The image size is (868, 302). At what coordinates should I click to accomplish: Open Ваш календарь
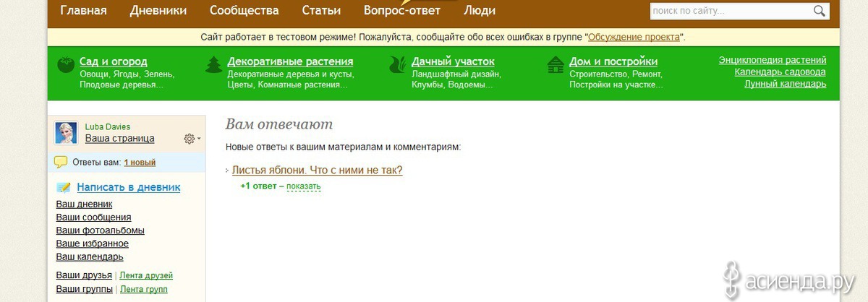[90, 256]
